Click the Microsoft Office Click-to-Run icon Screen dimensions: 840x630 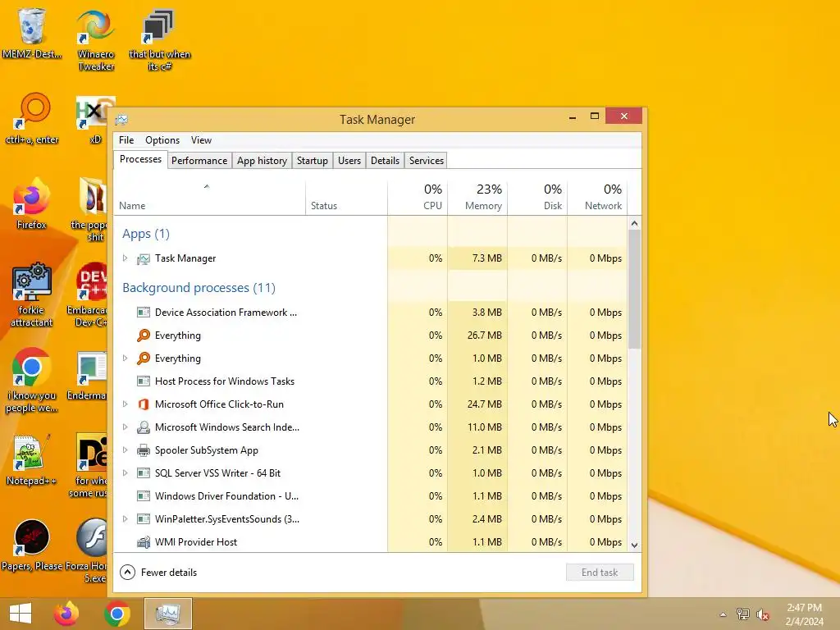[143, 404]
